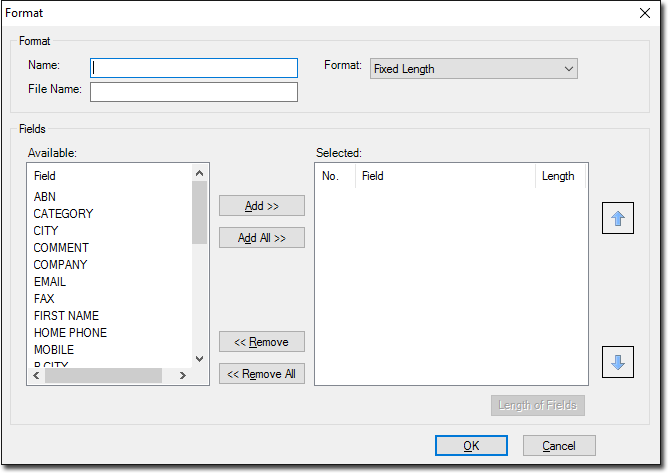Select MOBILE in the Available list
Screen dimensions: 668x473
[54, 350]
